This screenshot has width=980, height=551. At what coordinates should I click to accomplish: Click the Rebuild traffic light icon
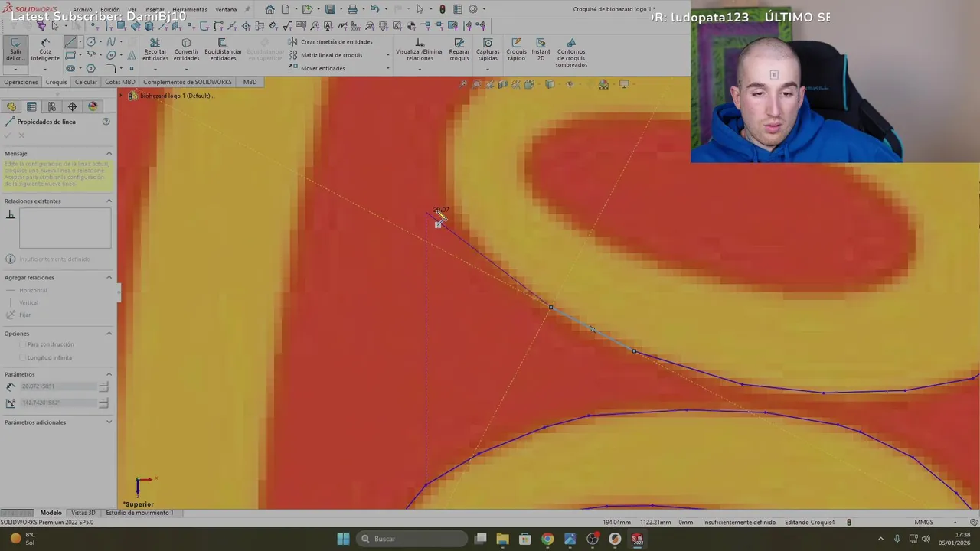pos(442,9)
